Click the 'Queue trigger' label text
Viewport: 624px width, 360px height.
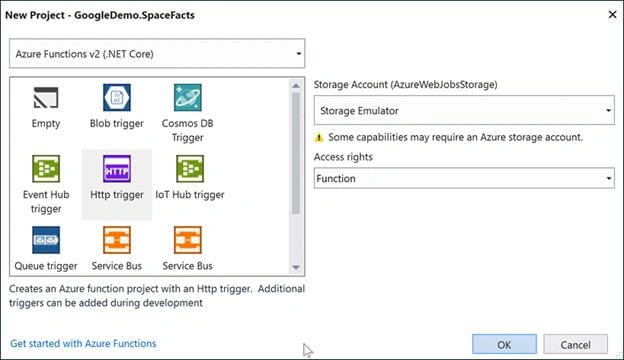(46, 266)
